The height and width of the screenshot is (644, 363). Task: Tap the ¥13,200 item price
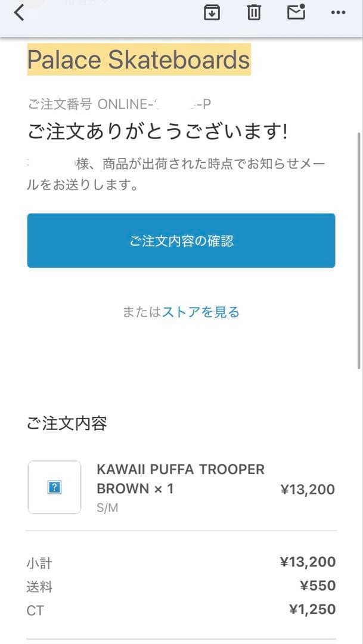point(309,489)
